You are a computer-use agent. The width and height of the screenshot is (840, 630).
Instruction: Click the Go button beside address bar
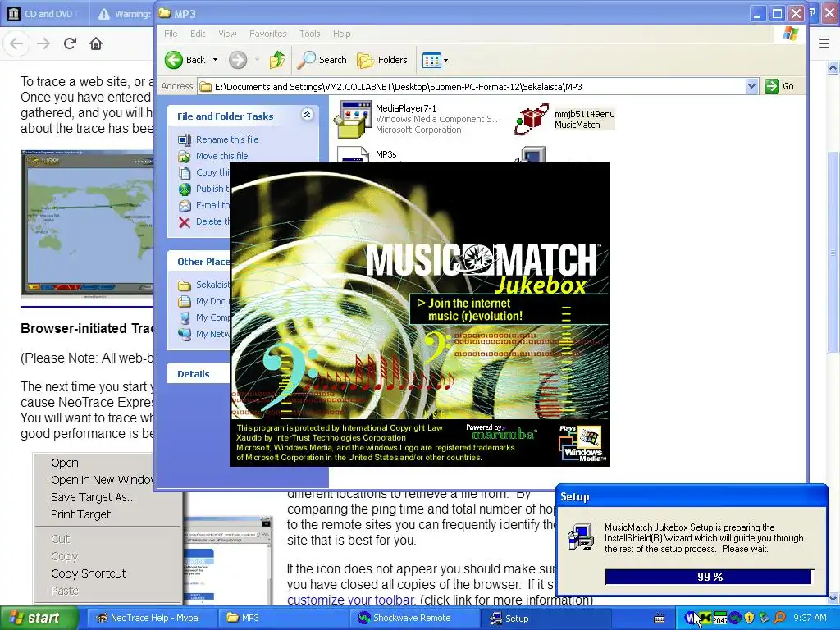pyautogui.click(x=779, y=85)
